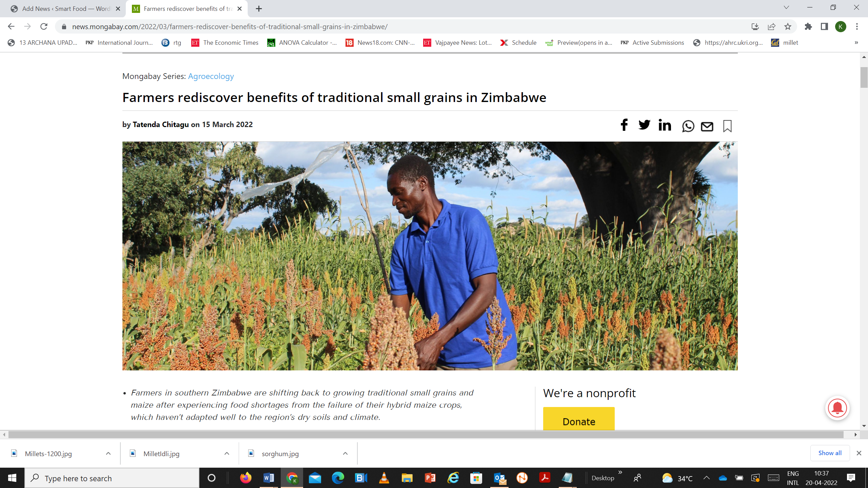Click the horizontal page scrollbar

point(426,434)
